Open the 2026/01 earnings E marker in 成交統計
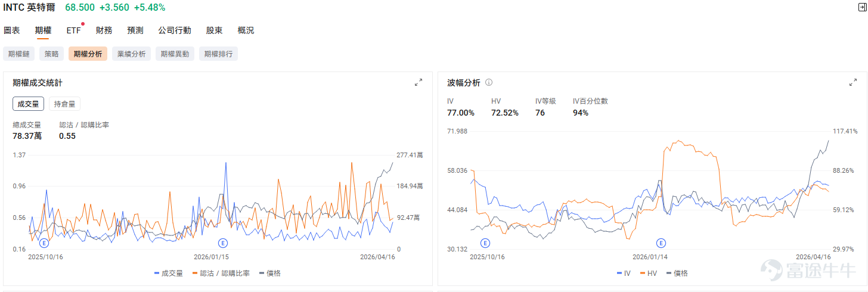The width and height of the screenshot is (868, 292). click(x=223, y=243)
